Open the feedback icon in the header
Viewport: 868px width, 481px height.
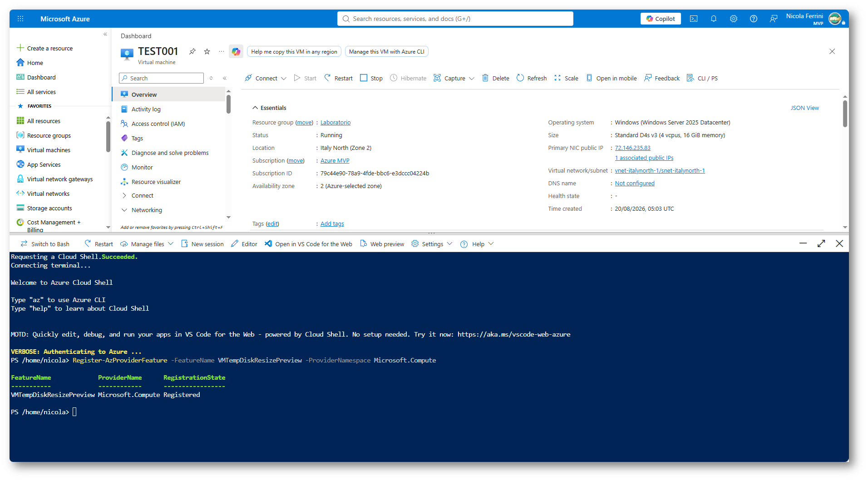click(774, 19)
